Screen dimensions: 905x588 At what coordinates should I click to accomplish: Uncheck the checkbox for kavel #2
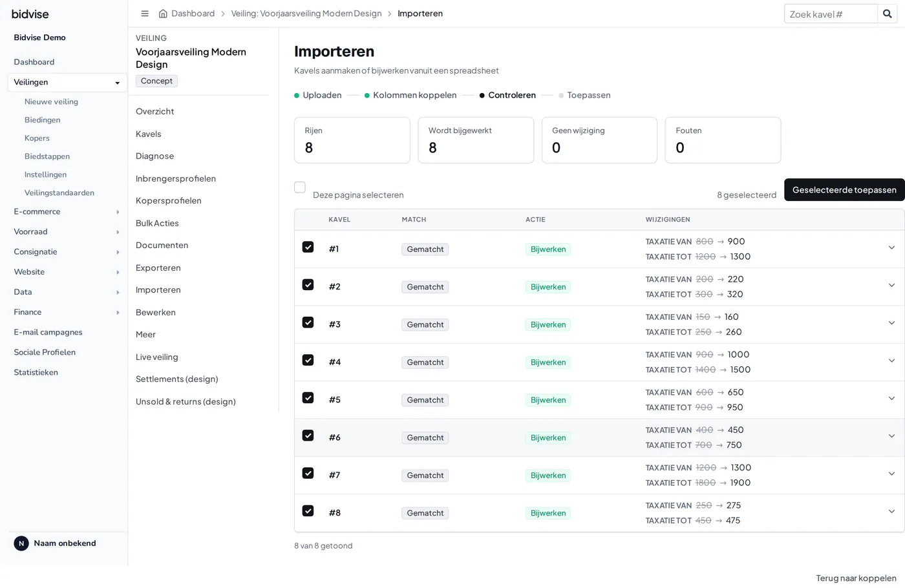308,285
